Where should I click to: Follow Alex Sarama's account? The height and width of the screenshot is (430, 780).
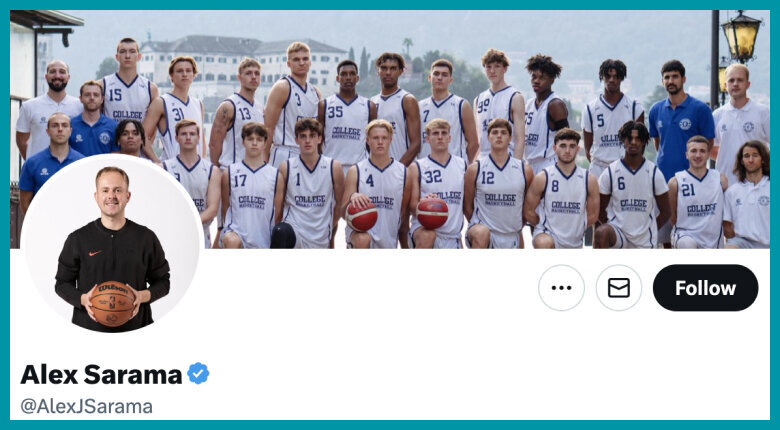click(705, 288)
